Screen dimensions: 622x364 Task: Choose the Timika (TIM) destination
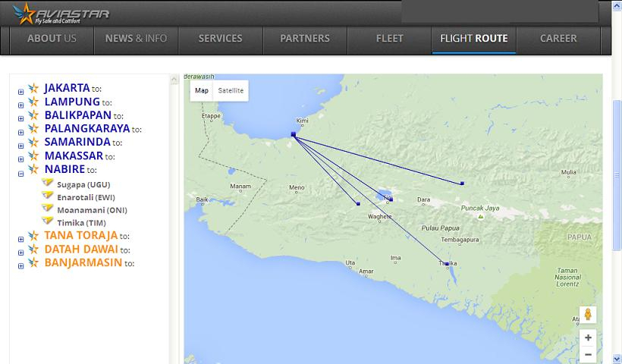(81, 223)
